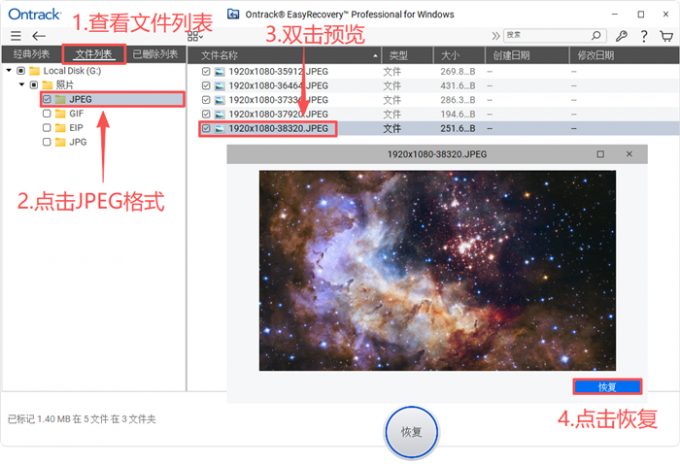This screenshot has height=464, width=680.
Task: Uncheck file 1920x1080-38320.JPEG checkbox
Action: click(206, 128)
